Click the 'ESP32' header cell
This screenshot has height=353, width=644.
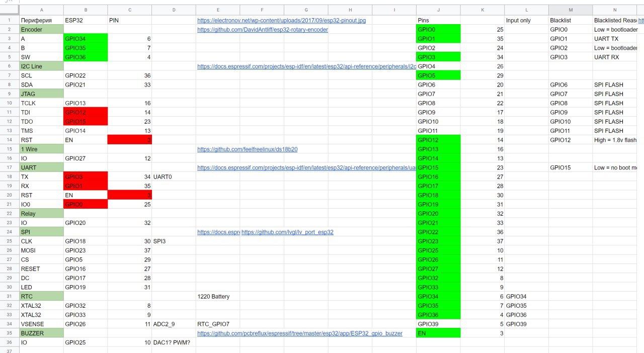pos(86,20)
